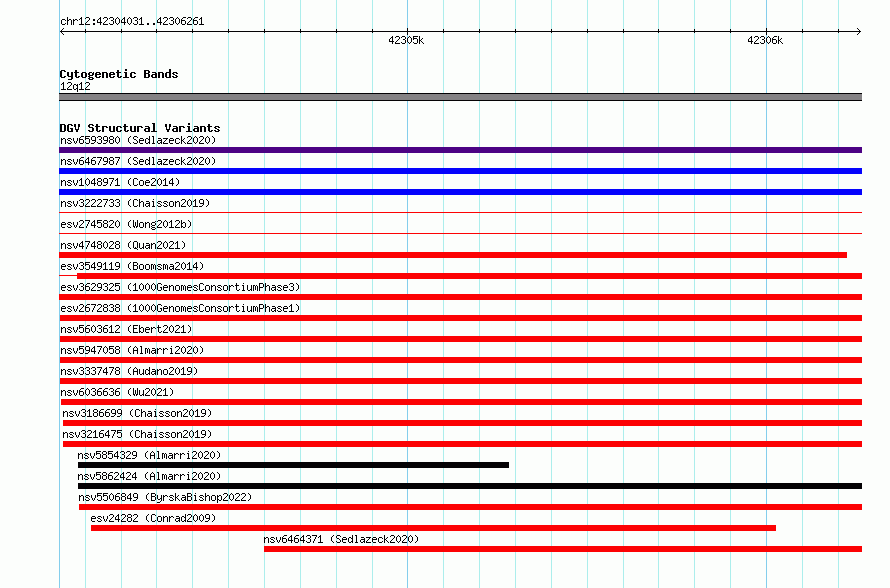
Task: Click the left arrowhead of the ruler
Action: [x=62, y=31]
